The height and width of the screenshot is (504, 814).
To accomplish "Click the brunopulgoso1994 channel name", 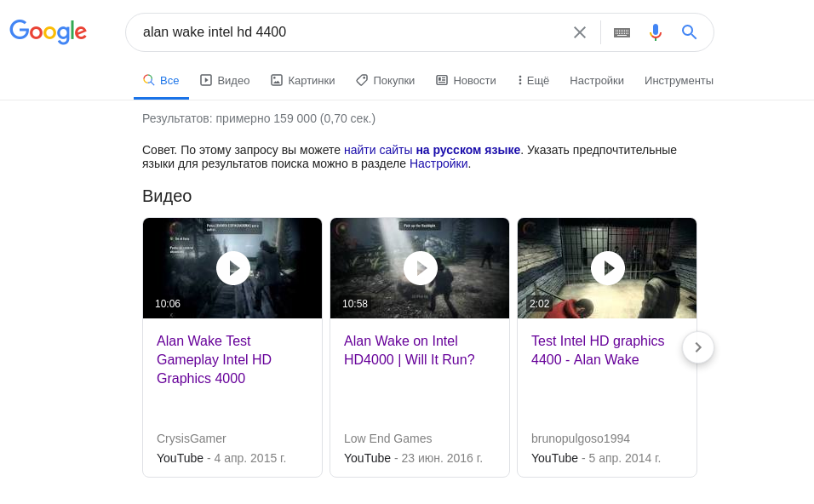I will pos(581,438).
